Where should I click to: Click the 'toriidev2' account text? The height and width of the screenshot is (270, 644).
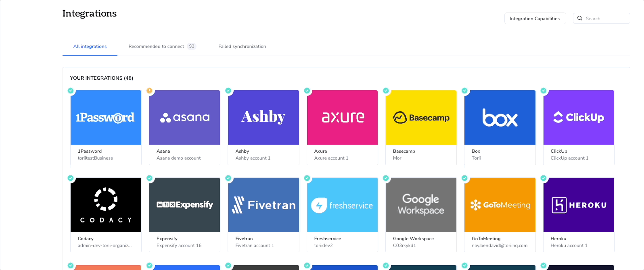pos(324,245)
